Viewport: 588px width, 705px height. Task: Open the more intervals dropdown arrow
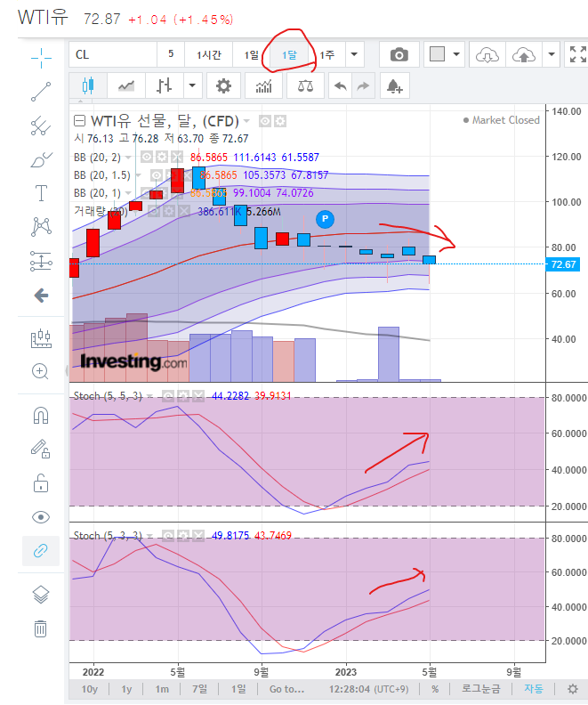354,55
